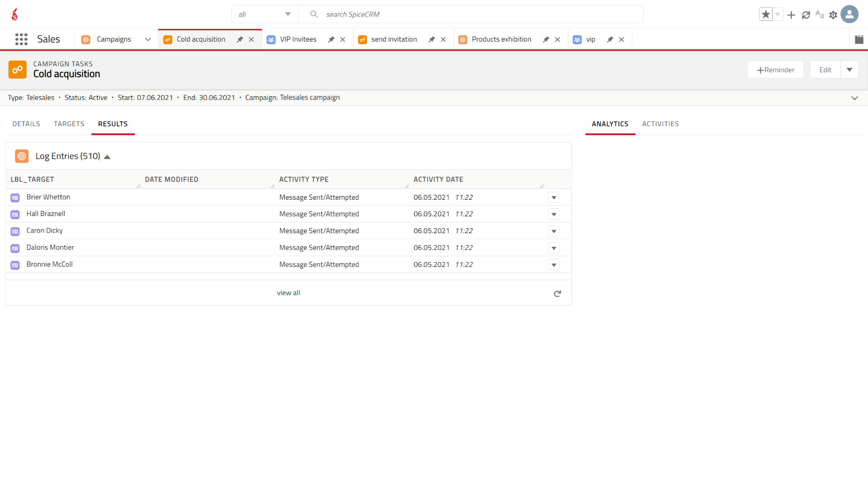Screen dimensions: 868x488
Task: Open actions dropdown next to Edit
Action: pyautogui.click(x=849, y=70)
